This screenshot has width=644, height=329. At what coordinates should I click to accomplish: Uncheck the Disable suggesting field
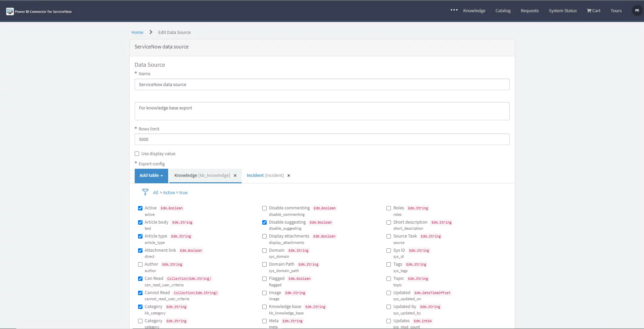tap(265, 223)
